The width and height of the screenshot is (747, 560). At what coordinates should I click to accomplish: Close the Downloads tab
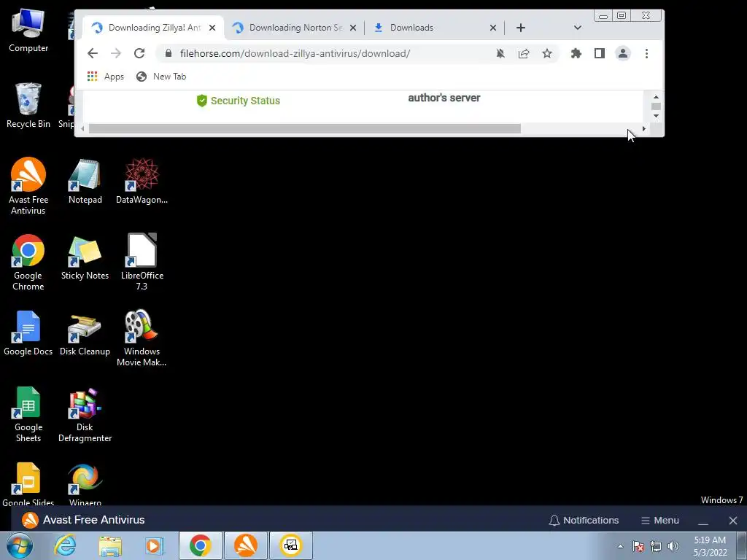point(493,28)
